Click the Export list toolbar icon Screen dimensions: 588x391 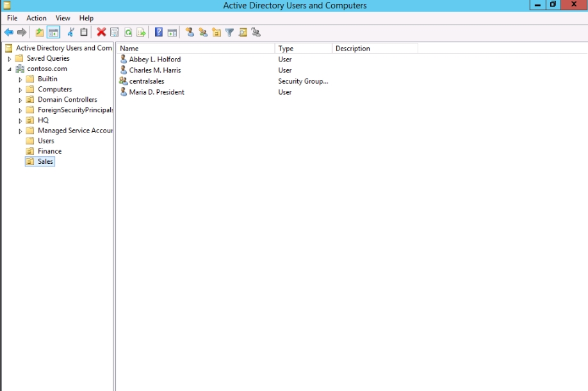pos(141,32)
